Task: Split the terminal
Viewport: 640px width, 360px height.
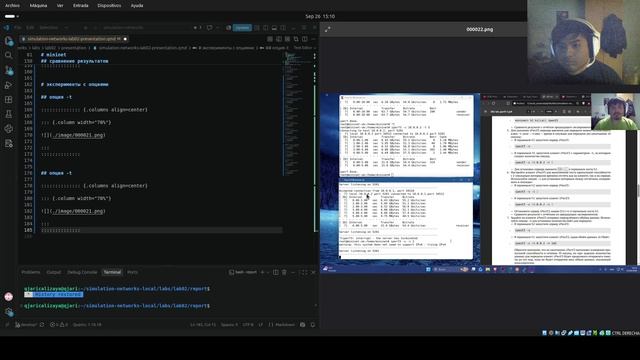Action: [276, 272]
